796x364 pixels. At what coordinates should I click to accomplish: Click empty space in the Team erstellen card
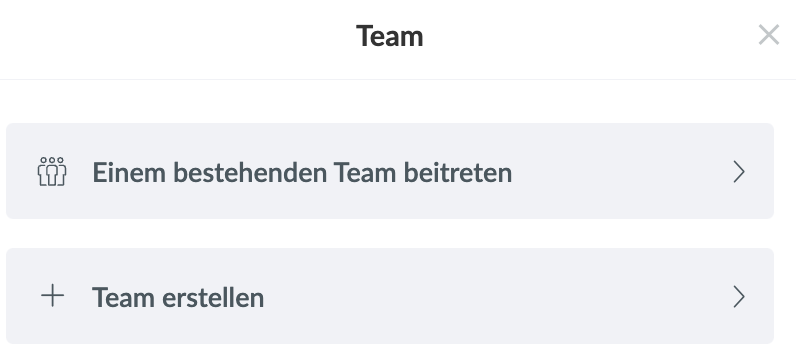(x=498, y=296)
